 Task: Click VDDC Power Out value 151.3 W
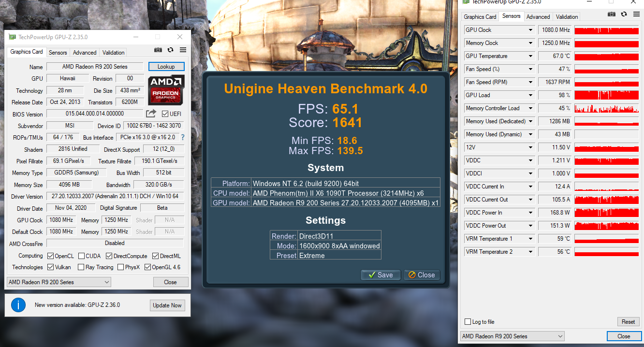[555, 226]
